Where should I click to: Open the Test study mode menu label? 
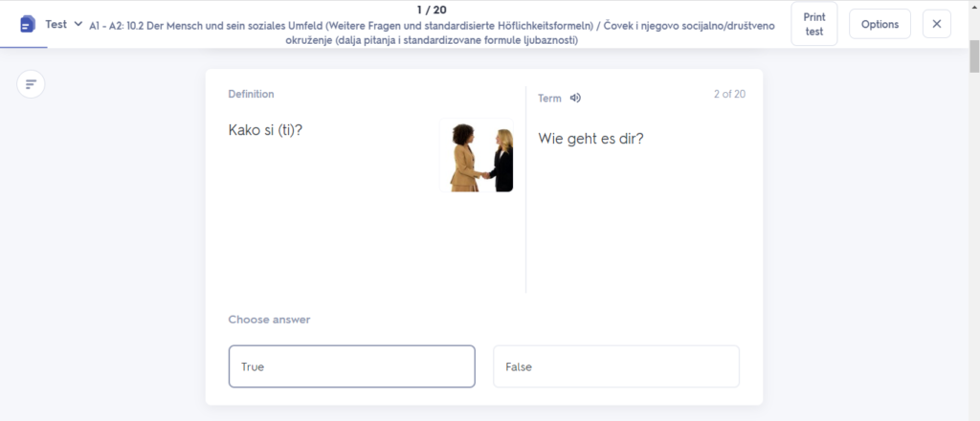[56, 24]
